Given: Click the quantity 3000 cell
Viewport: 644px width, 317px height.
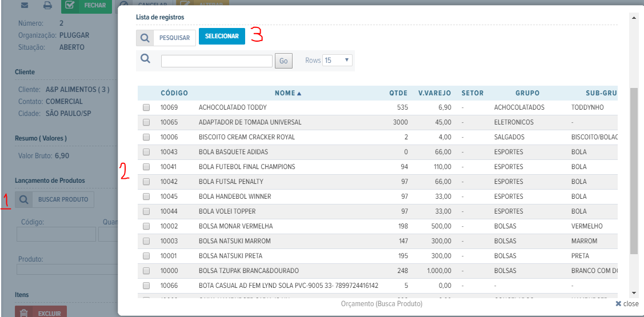Looking at the screenshot, I should tap(401, 122).
